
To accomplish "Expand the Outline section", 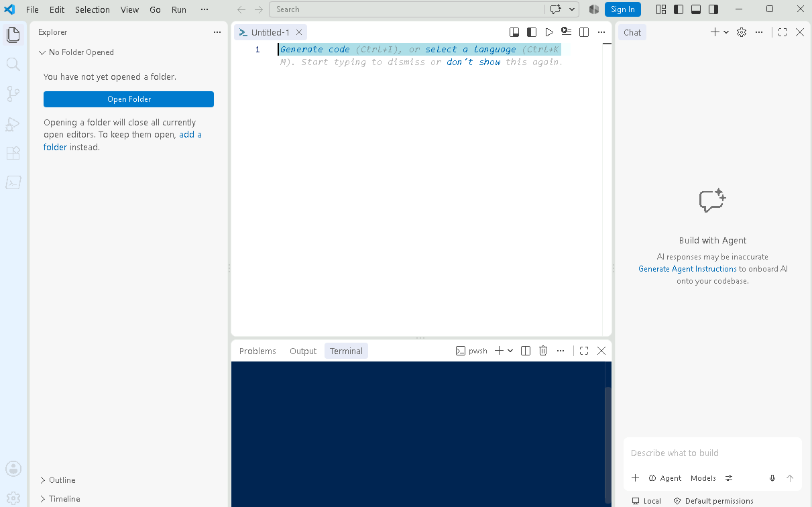I will (x=129, y=480).
